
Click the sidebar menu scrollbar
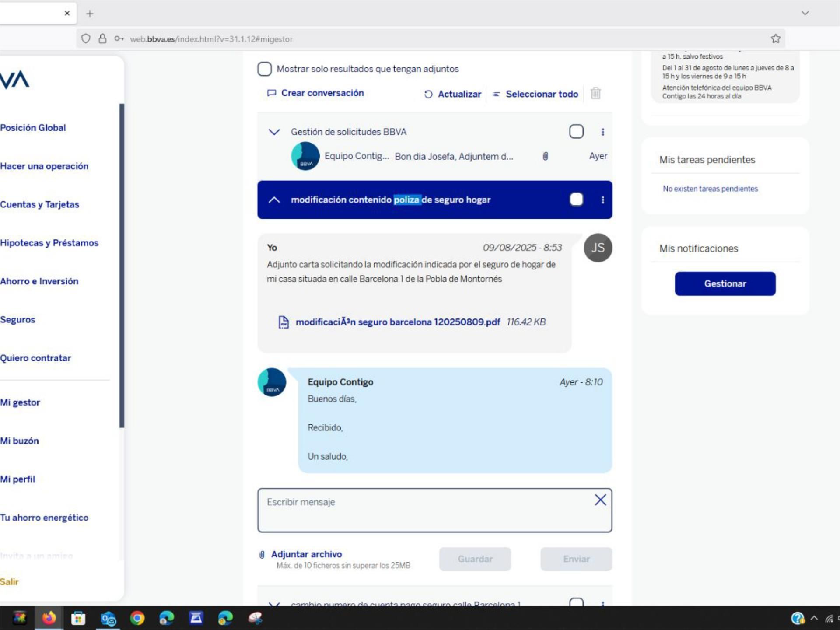[x=122, y=265]
